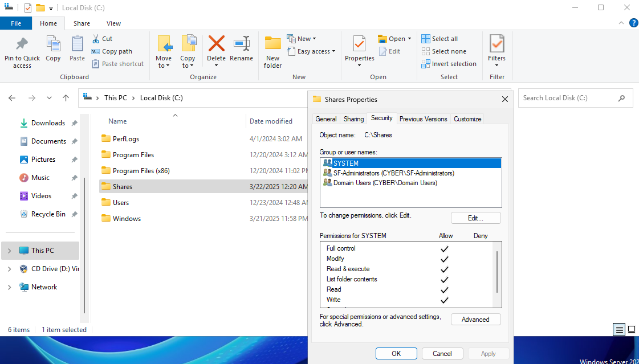Switch to the Sharing tab

(353, 119)
